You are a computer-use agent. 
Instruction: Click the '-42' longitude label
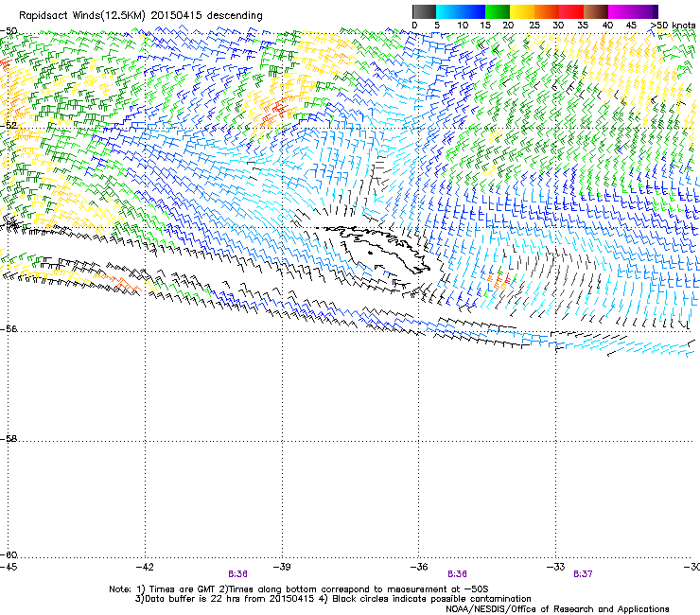145,567
